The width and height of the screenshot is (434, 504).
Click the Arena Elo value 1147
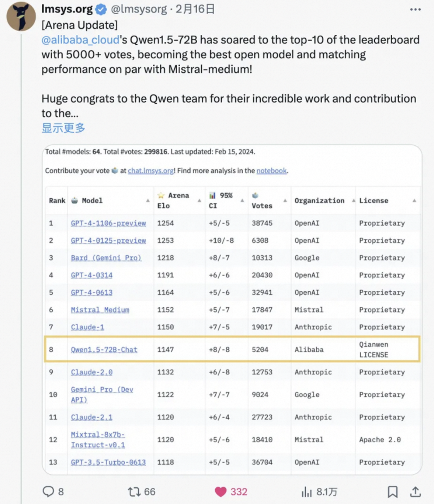(x=166, y=350)
